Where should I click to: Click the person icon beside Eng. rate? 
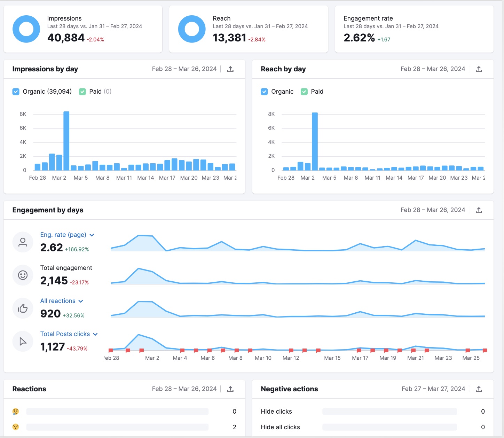[x=23, y=242]
